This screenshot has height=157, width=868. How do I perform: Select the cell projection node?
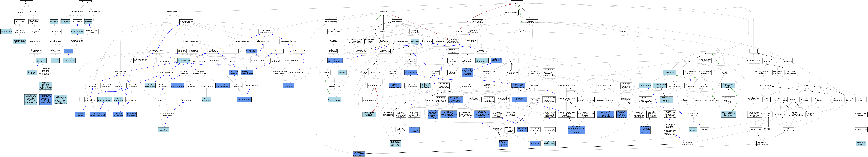[65, 22]
